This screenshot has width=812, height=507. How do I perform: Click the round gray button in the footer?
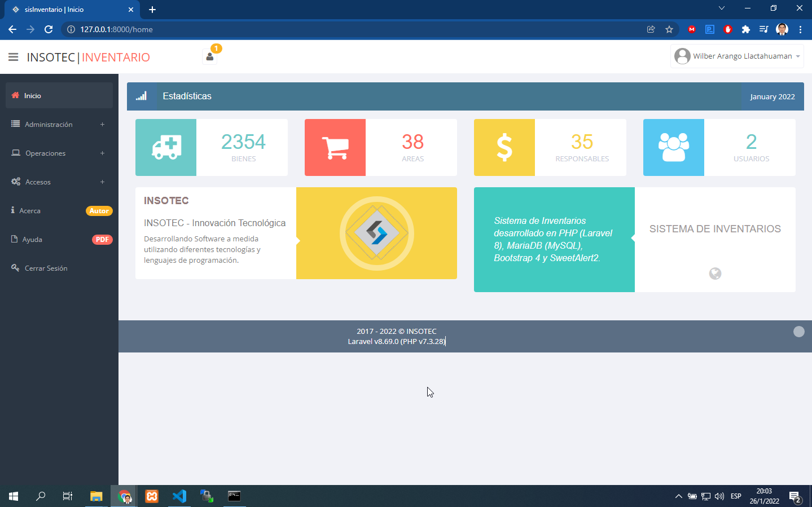[x=798, y=332]
